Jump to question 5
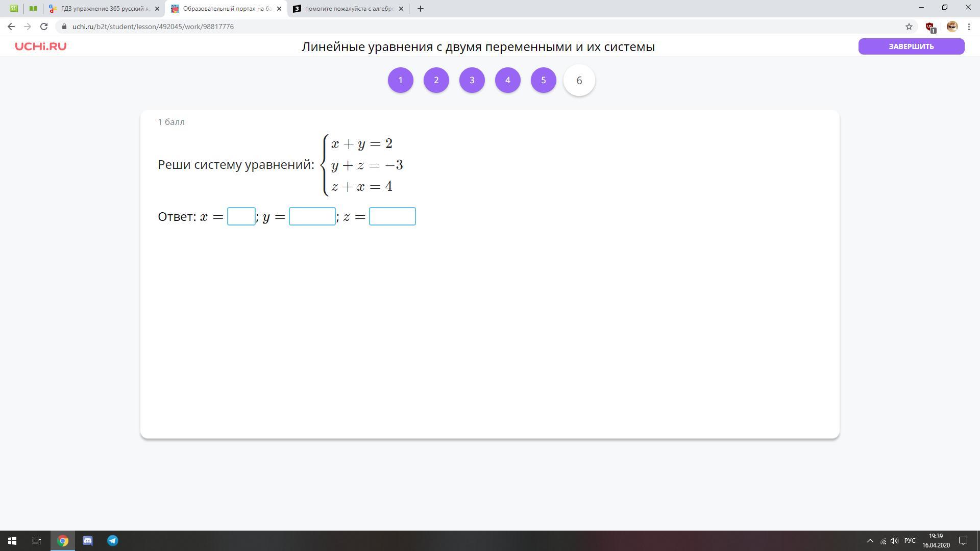The width and height of the screenshot is (980, 551). 543,80
